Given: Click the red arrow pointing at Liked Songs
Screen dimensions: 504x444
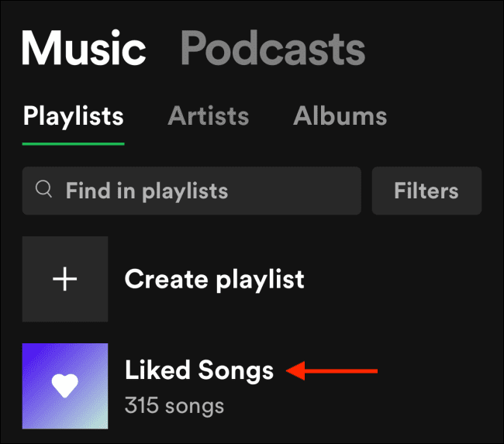Looking at the screenshot, I should pos(332,372).
